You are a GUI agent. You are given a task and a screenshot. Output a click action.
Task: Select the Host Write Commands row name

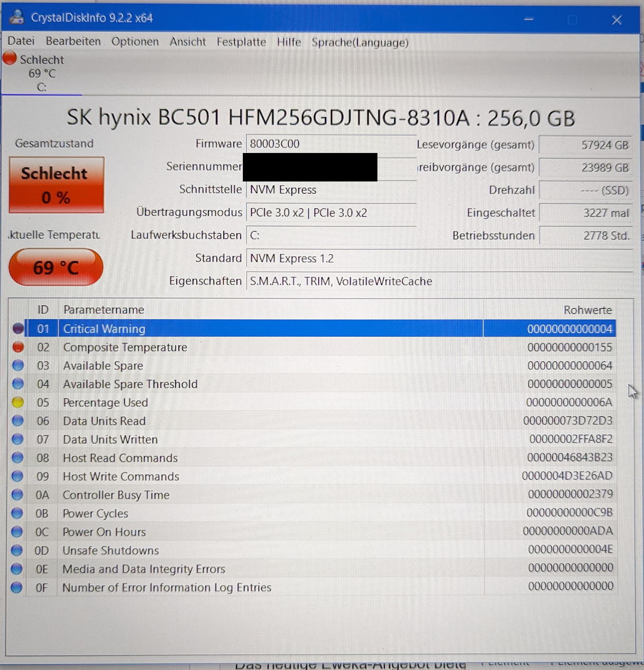[x=121, y=476]
